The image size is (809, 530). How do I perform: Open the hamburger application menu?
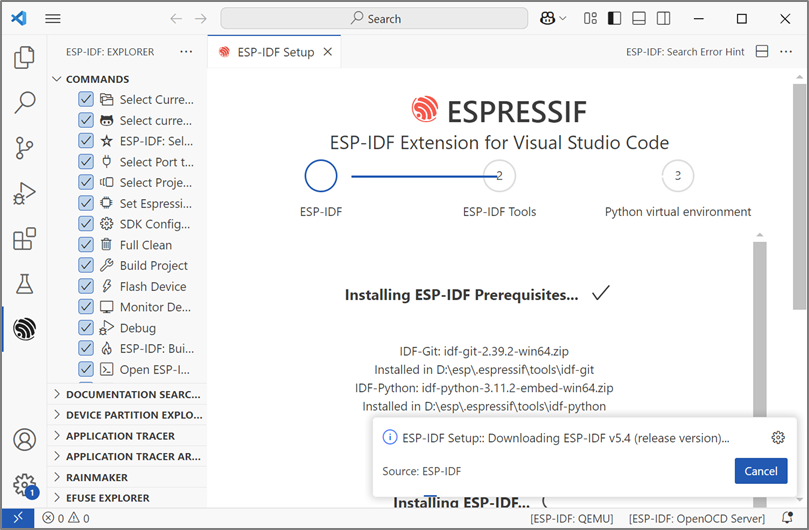pyautogui.click(x=53, y=19)
